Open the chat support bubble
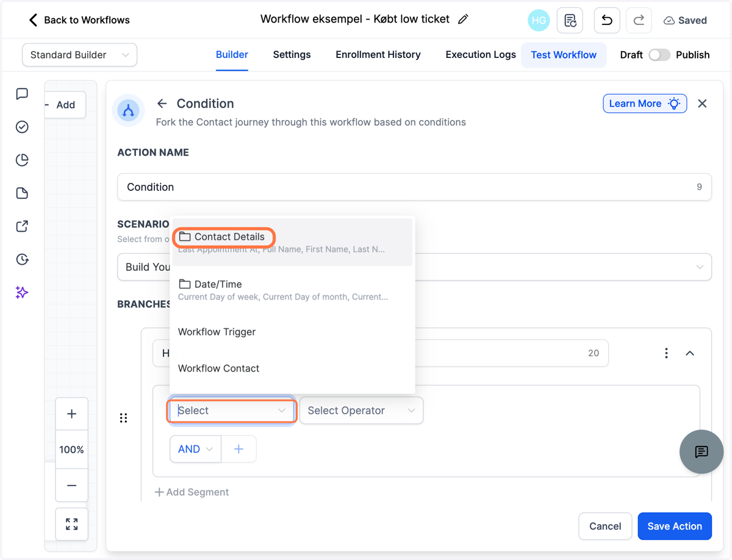The width and height of the screenshot is (732, 560). click(x=701, y=451)
